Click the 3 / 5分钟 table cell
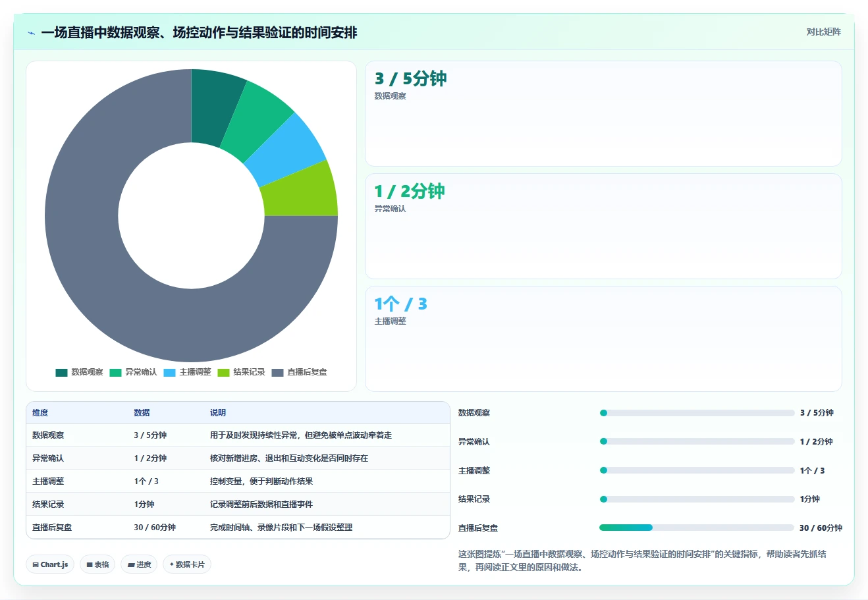This screenshot has height=600, width=868. coord(150,435)
